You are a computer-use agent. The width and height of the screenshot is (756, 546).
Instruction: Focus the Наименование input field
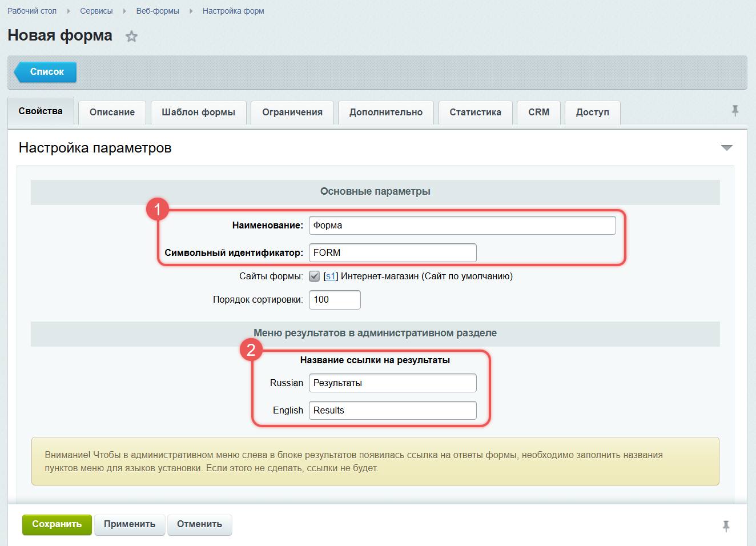[463, 226]
